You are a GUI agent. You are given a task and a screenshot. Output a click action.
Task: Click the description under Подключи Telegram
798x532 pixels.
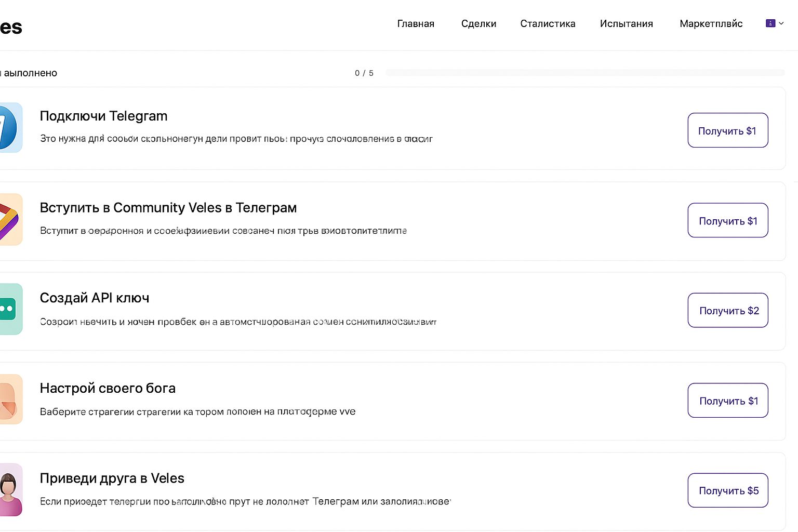tap(236, 139)
